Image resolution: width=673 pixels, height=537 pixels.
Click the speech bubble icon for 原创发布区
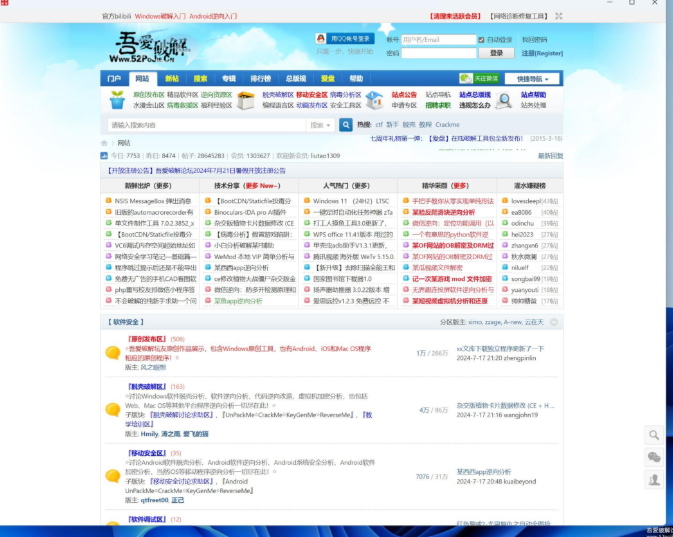(113, 353)
